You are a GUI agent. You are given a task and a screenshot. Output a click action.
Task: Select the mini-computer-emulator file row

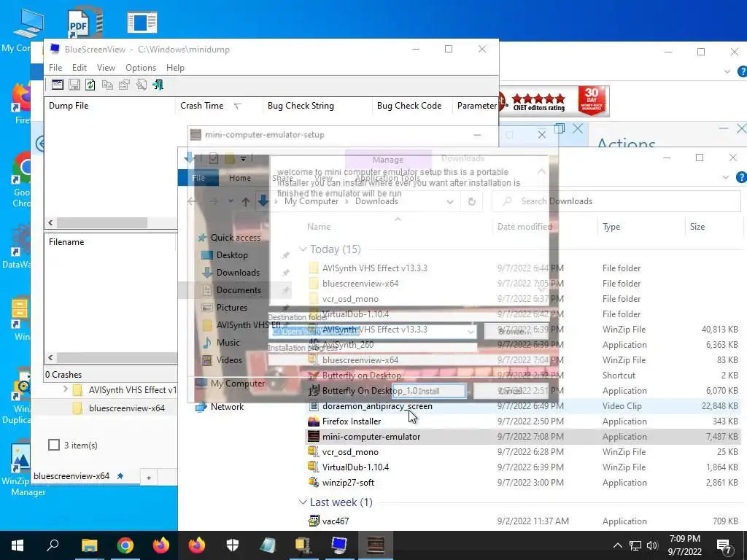point(522,437)
